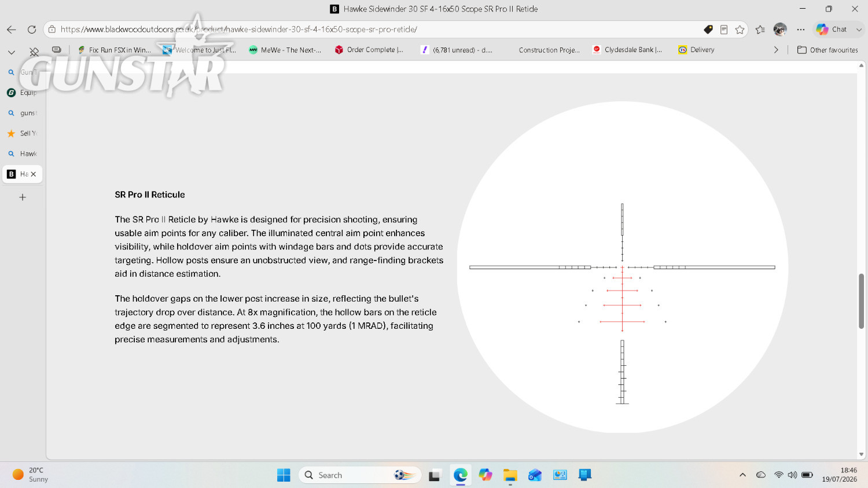The height and width of the screenshot is (488, 868).
Task: Open the shopping price tag icon
Action: tap(708, 30)
